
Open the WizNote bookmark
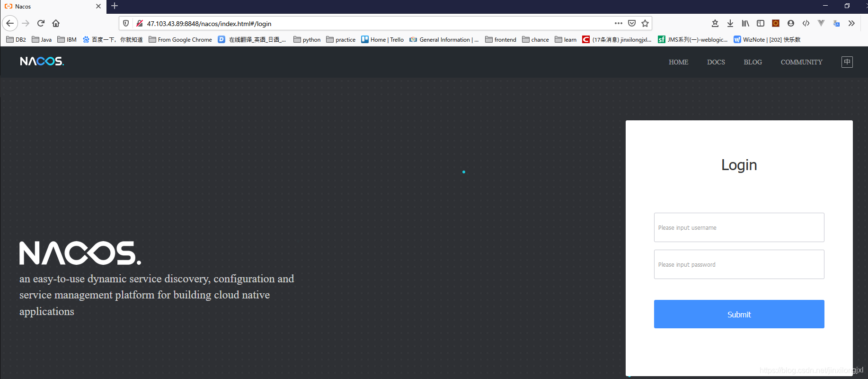(x=767, y=40)
